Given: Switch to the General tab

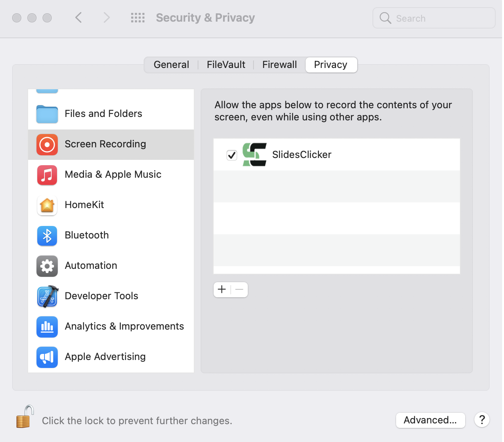Looking at the screenshot, I should tap(171, 65).
